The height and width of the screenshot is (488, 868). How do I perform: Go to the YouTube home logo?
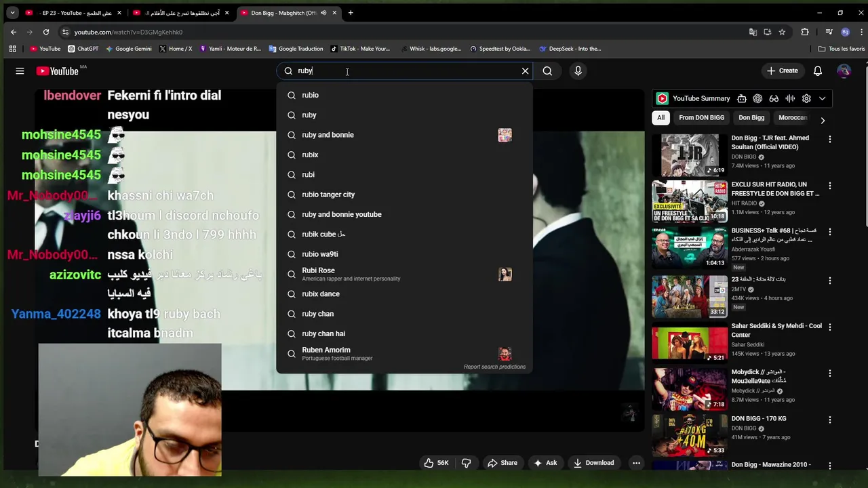coord(58,71)
